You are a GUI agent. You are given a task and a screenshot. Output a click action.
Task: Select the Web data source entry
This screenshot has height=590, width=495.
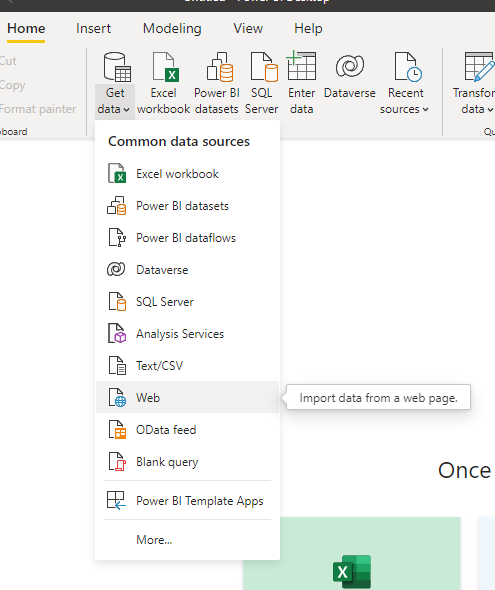pyautogui.click(x=187, y=397)
